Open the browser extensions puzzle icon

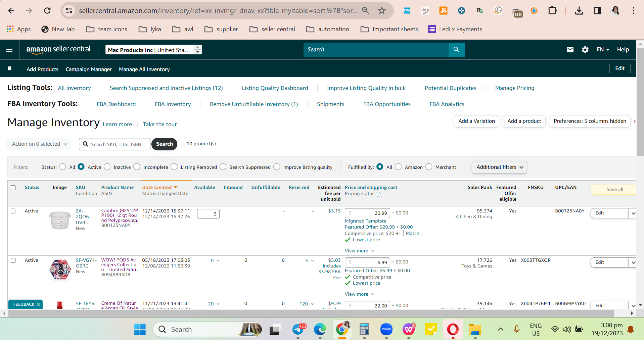(x=552, y=11)
